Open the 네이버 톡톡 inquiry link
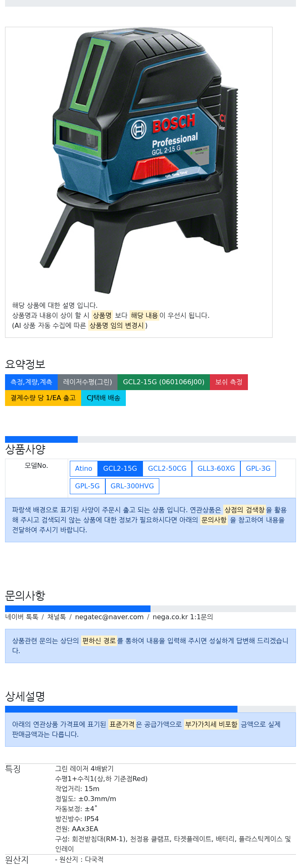Screen dimensions: 301x868 pos(22,617)
